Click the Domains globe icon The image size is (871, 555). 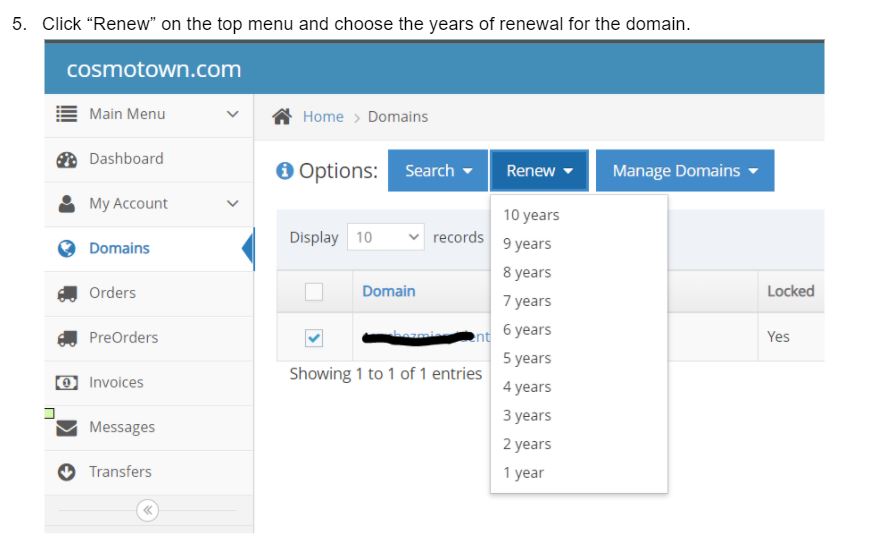pos(67,248)
